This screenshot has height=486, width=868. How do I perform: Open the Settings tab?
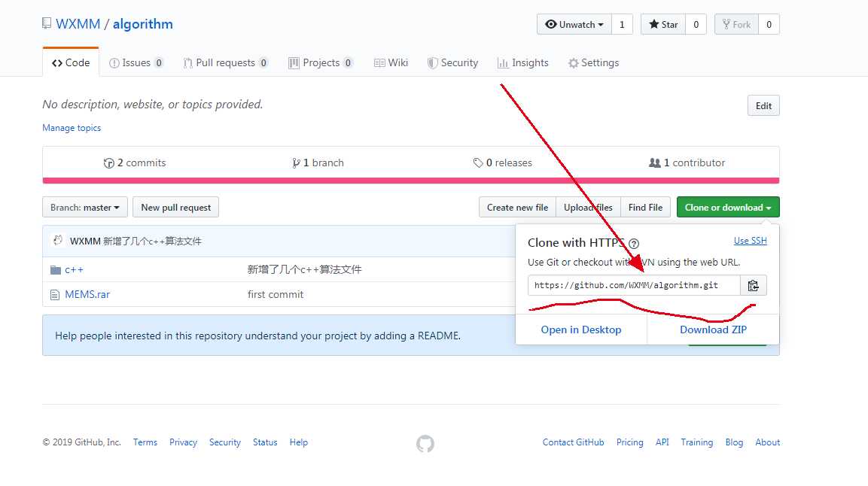tap(593, 63)
